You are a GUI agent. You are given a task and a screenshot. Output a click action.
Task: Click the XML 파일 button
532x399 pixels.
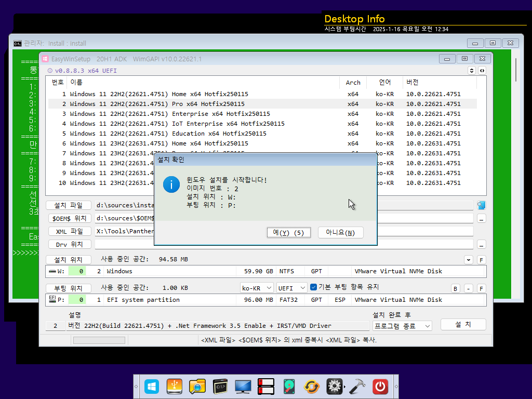point(70,231)
